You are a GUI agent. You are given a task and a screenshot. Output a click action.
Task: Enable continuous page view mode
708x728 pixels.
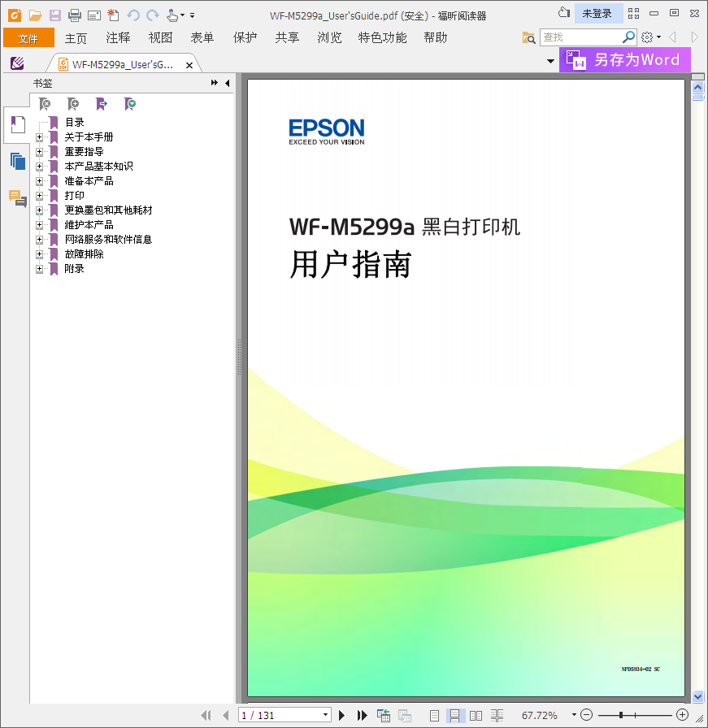[455, 716]
